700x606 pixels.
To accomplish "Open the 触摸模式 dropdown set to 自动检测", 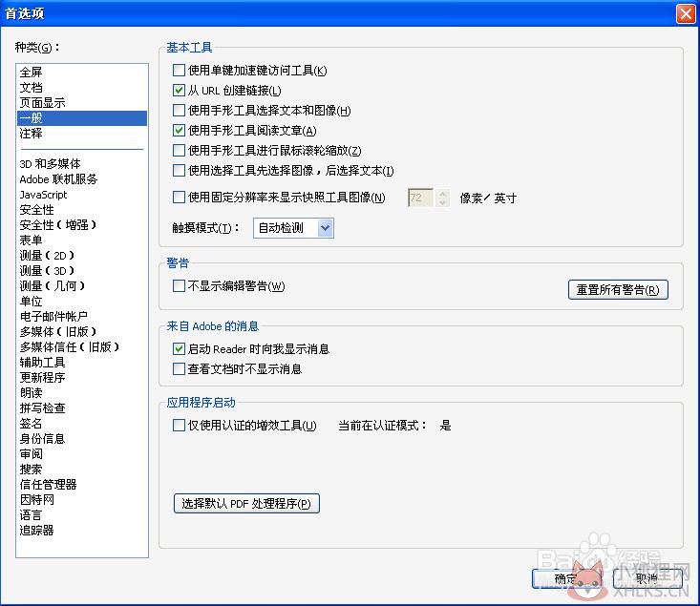I will (x=293, y=228).
